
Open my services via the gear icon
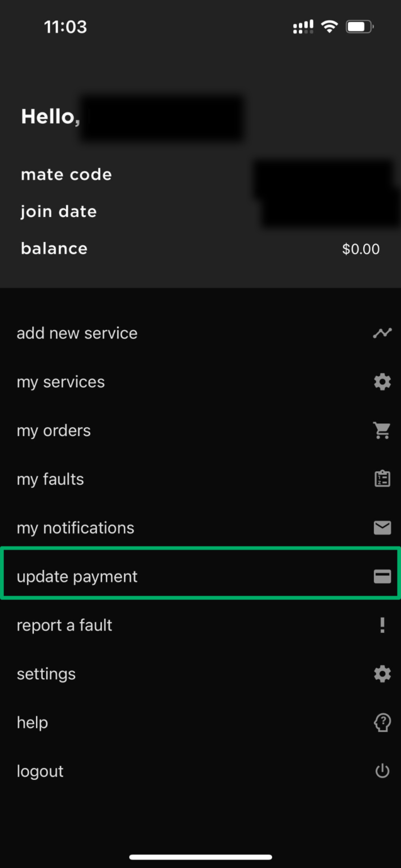[382, 381]
